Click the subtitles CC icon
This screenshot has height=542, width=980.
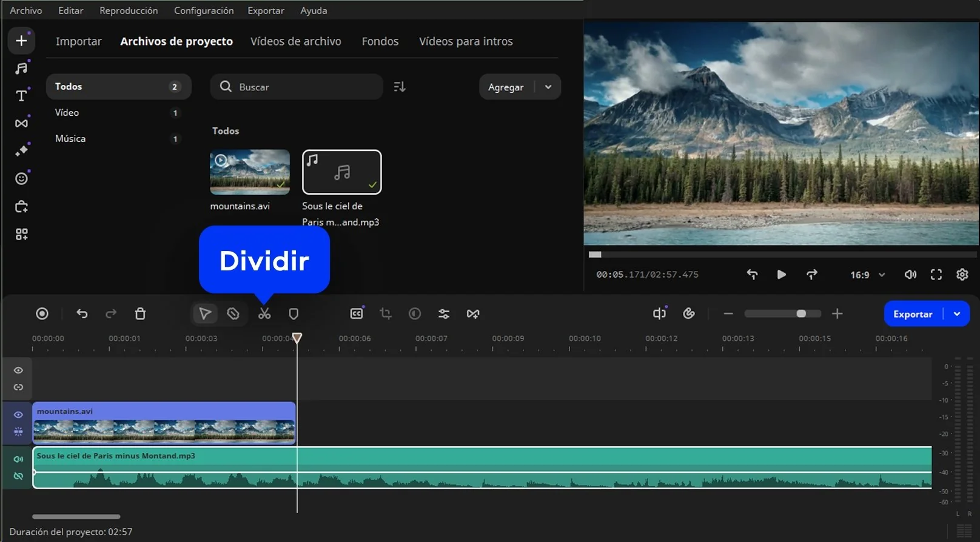tap(357, 313)
